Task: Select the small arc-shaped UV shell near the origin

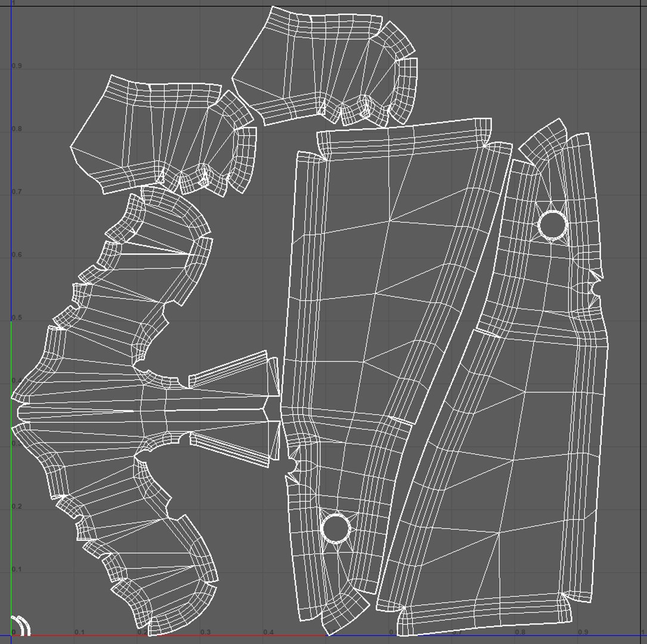Action: pos(21,625)
